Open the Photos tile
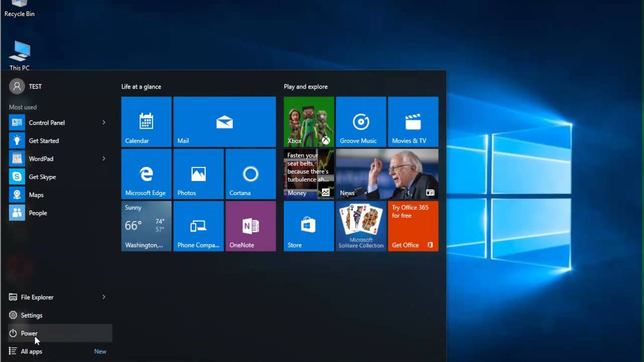 [x=198, y=174]
